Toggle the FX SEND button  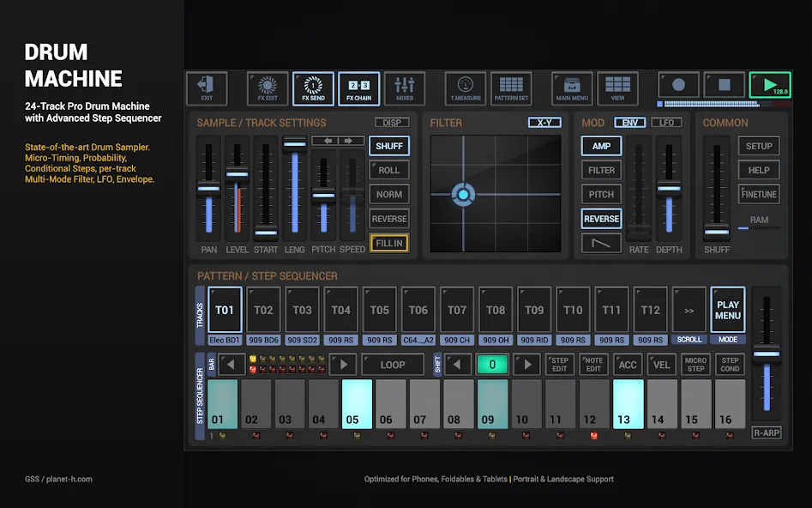click(313, 88)
